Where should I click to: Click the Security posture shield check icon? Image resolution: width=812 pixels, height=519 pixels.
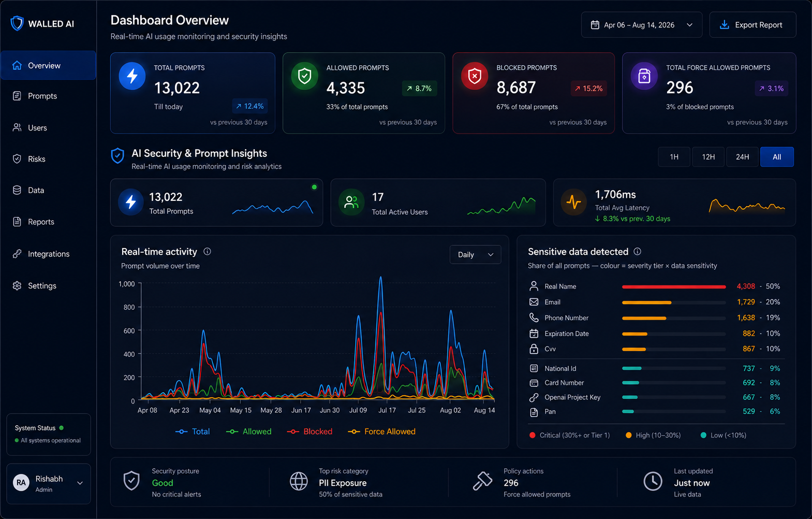tap(131, 481)
